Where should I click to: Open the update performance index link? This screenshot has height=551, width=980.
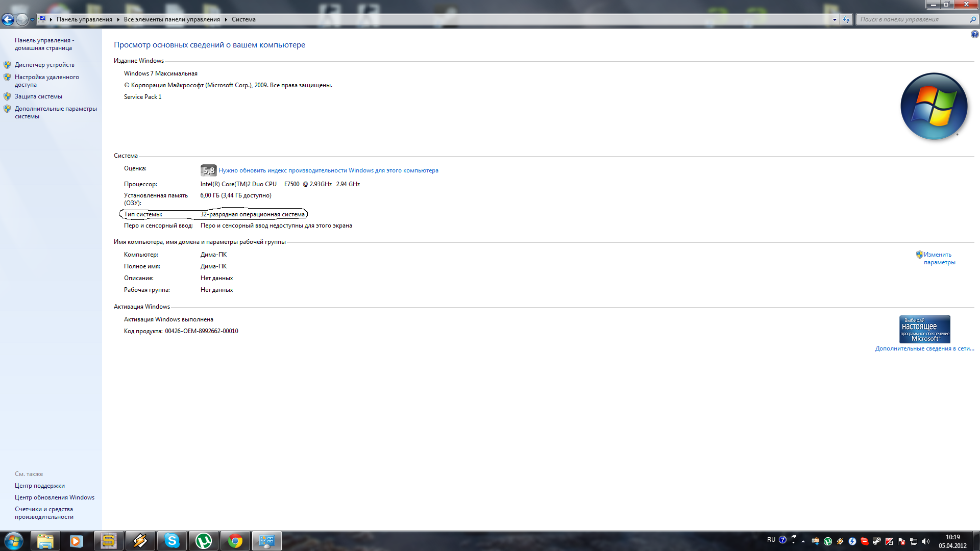328,170
